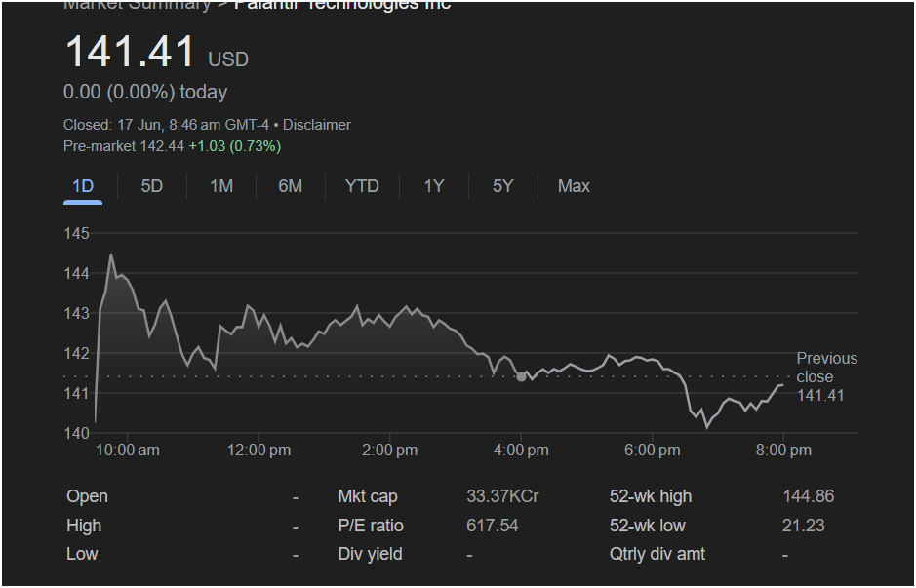Click the 8:00 pm axis label

click(783, 451)
